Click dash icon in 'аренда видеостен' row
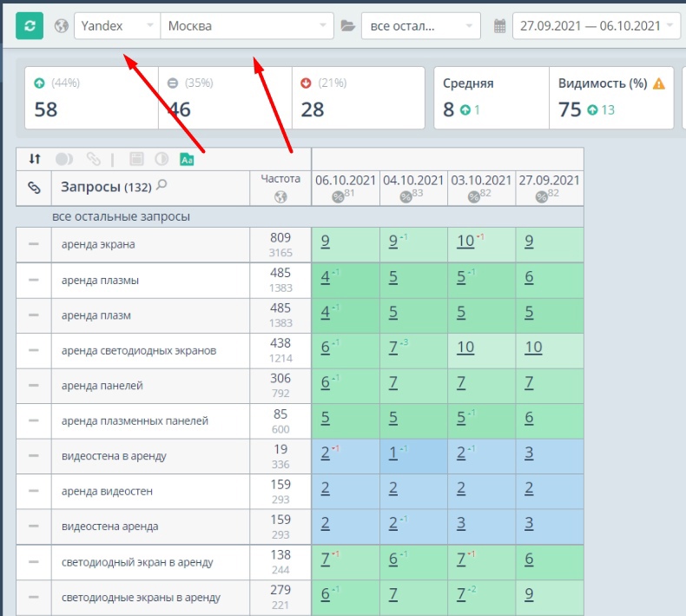 click(x=34, y=491)
